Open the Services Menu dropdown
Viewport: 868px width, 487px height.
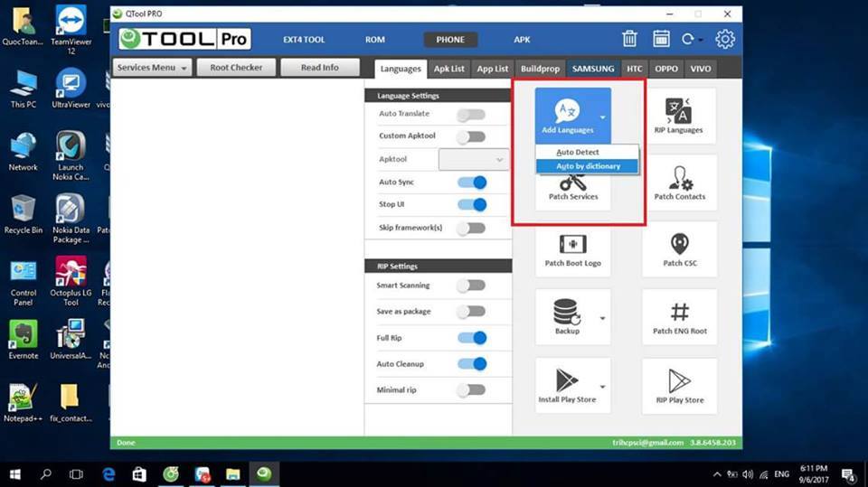(x=152, y=68)
